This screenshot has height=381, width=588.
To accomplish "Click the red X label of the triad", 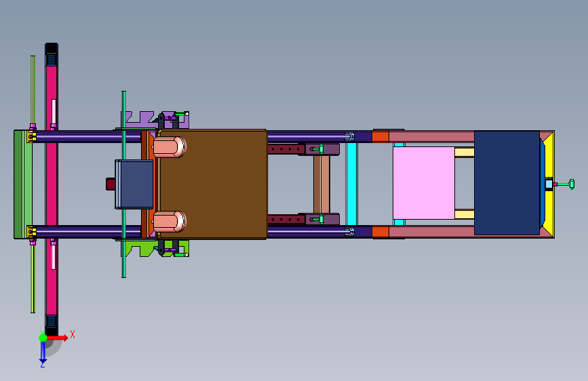I will click(73, 334).
